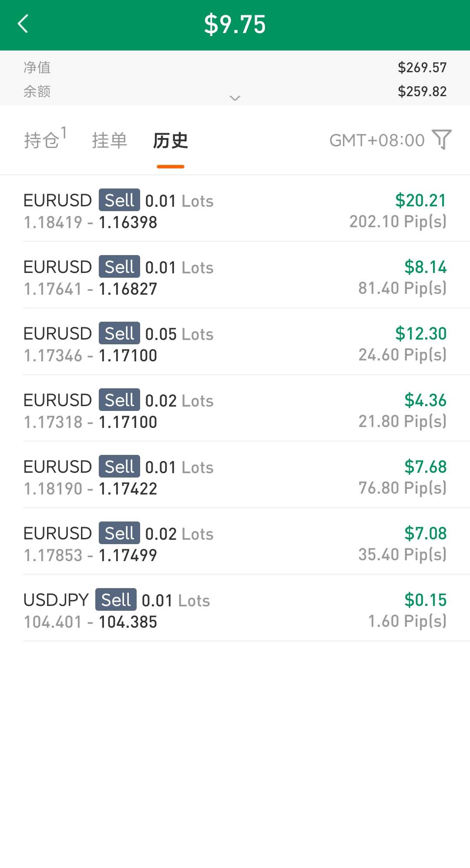The height and width of the screenshot is (868, 470).
Task: Open EURUSD trade with $20.21 profit
Action: (x=235, y=211)
